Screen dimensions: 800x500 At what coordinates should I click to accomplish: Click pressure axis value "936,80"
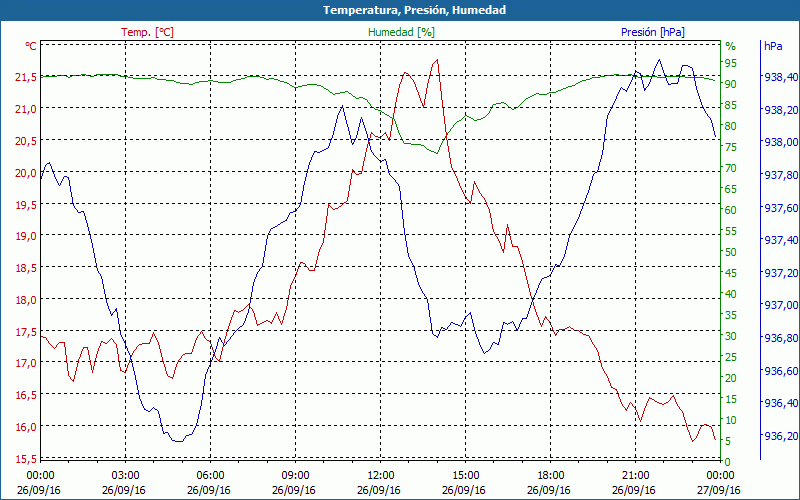pos(780,338)
